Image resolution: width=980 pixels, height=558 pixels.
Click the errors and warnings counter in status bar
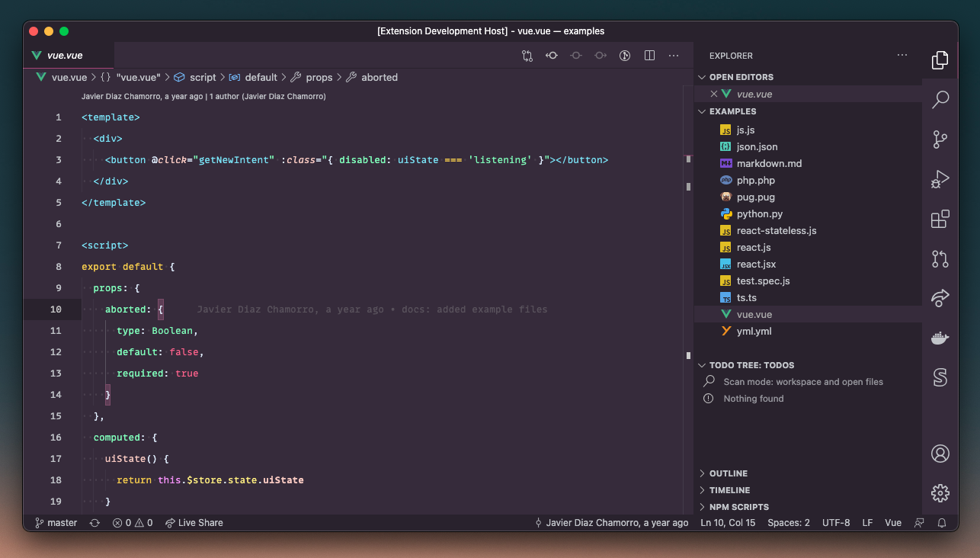[133, 523]
